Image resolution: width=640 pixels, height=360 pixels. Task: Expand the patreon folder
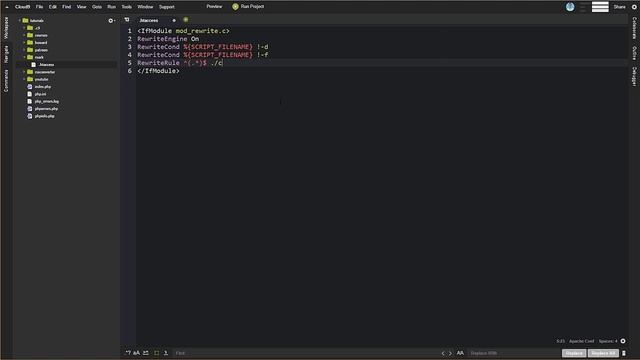(x=24, y=50)
